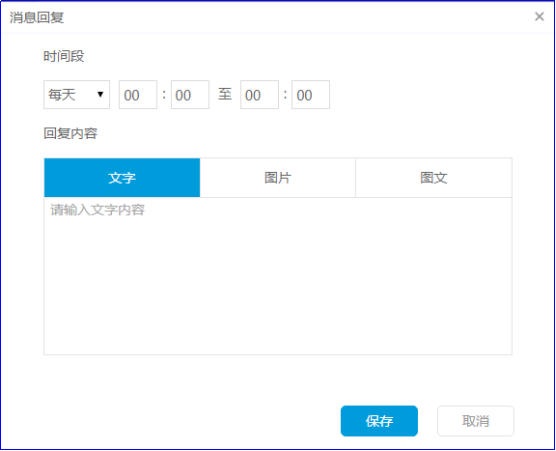Switch to the 图片 tab
Viewport: 556px width, 451px height.
pos(278,178)
